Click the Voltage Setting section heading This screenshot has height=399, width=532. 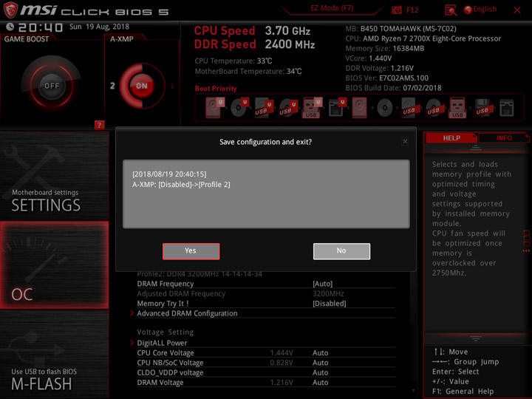(x=166, y=332)
